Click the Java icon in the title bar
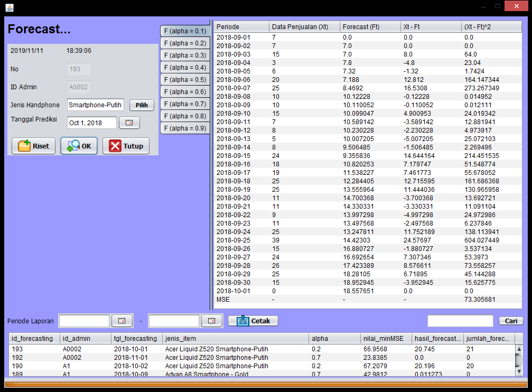 (10, 7)
